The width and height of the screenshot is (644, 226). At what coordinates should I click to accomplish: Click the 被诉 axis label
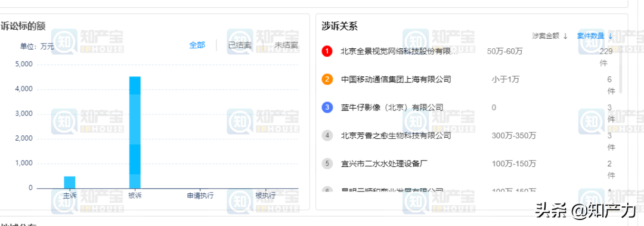click(135, 196)
